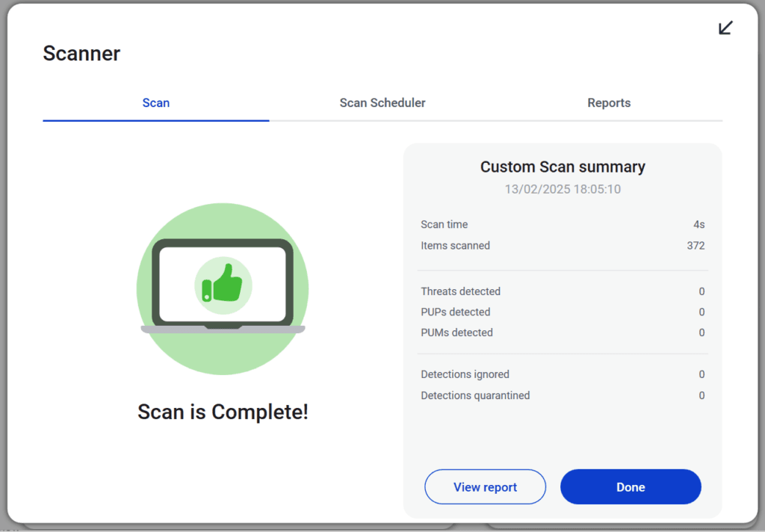765x532 pixels.
Task: Click the scan timestamp 13/02/2025 18:05:10
Action: (x=563, y=189)
